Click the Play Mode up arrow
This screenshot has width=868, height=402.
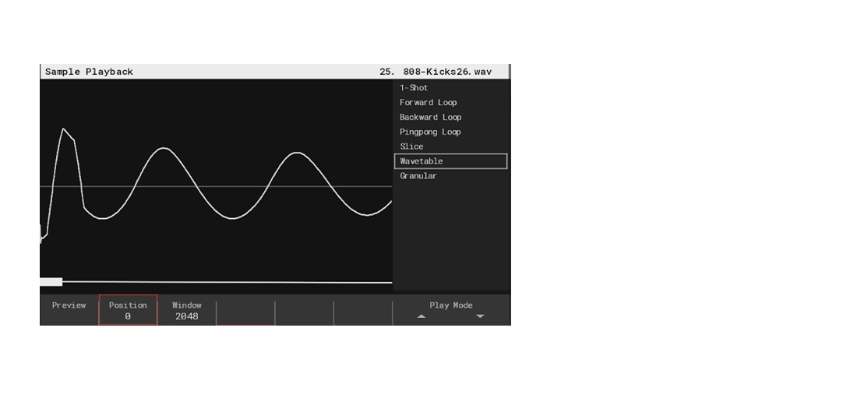click(x=422, y=317)
